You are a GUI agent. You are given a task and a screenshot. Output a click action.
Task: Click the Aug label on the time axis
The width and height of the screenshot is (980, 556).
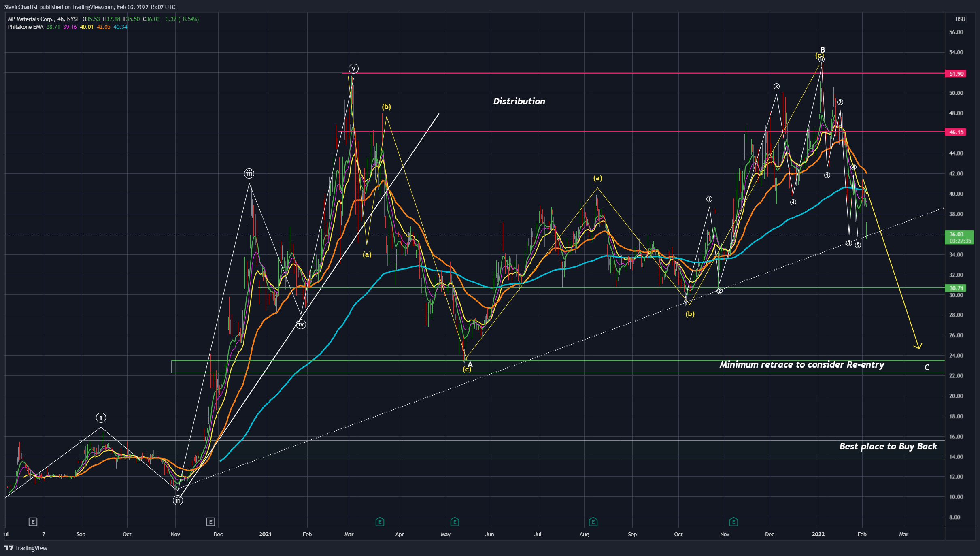(x=584, y=534)
